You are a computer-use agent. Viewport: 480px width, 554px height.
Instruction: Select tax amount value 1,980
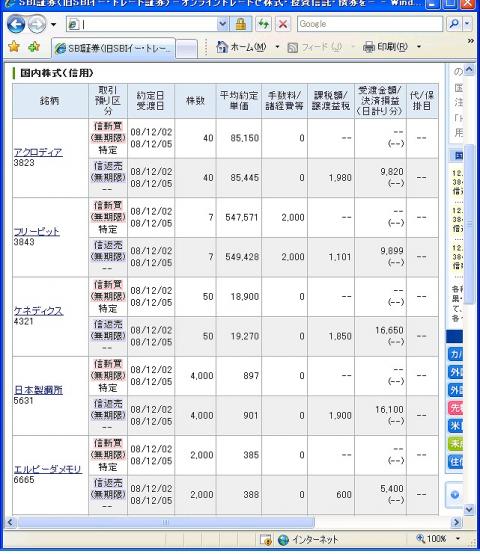pyautogui.click(x=340, y=177)
